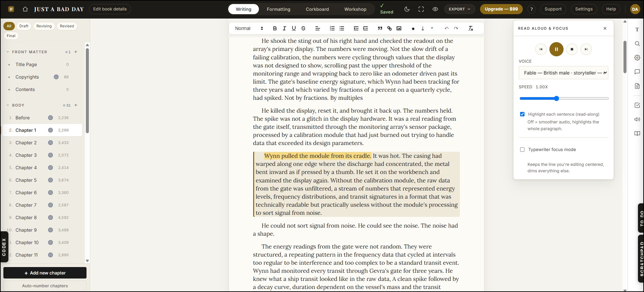Insert numbered list
The height and width of the screenshot is (292, 644).
(332, 28)
